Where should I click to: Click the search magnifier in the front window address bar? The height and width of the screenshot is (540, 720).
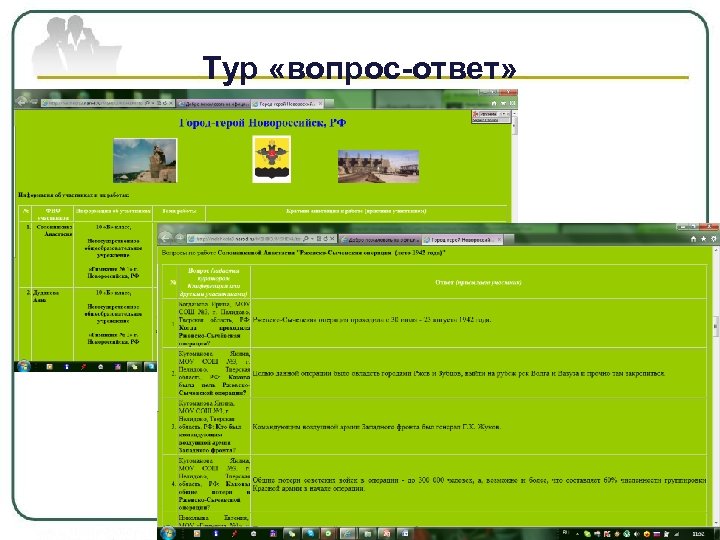coord(306,239)
